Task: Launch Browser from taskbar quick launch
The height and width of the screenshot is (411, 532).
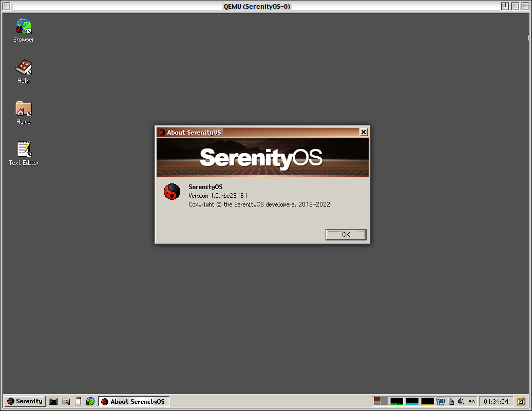Action: pyautogui.click(x=90, y=402)
